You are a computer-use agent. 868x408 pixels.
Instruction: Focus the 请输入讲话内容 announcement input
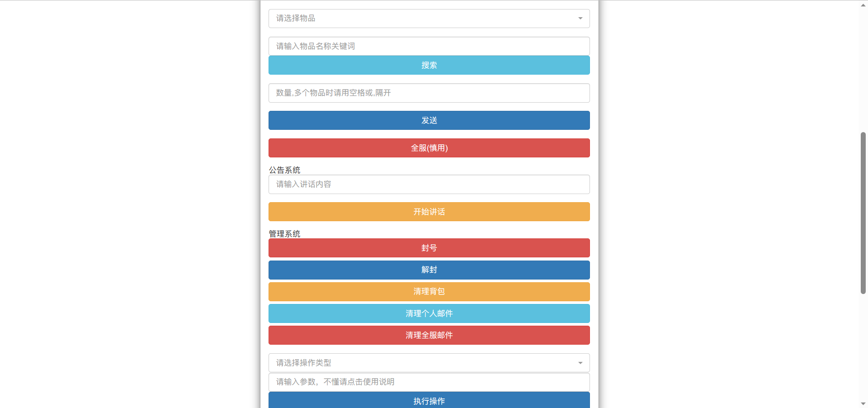click(429, 184)
